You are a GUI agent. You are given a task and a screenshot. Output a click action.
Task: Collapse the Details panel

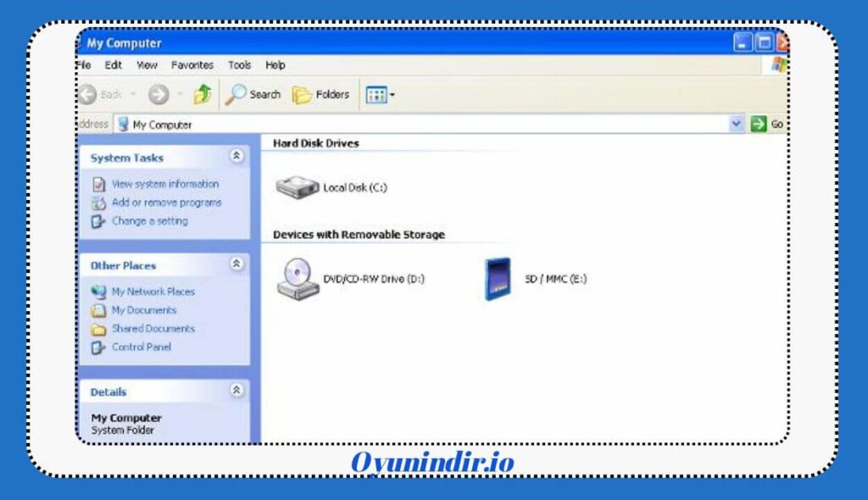236,391
